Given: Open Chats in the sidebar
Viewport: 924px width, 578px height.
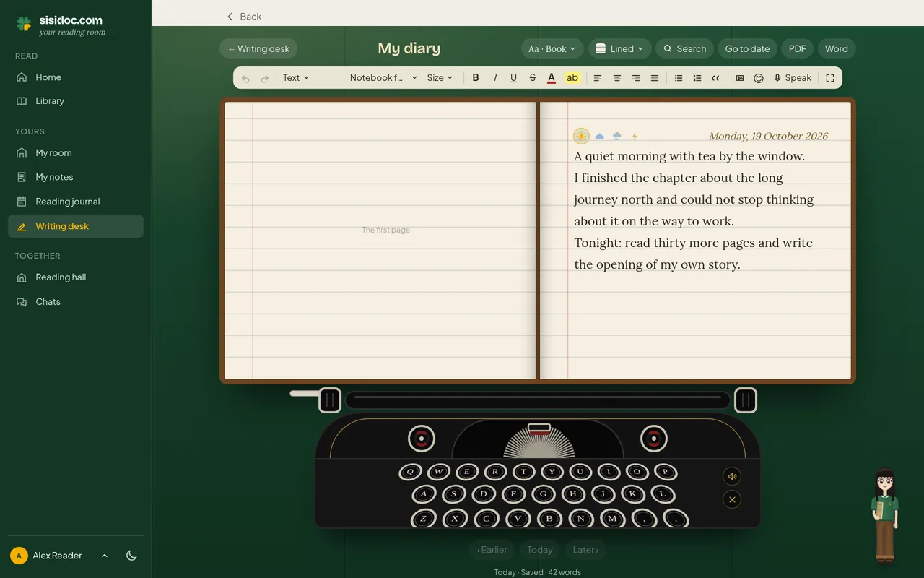Looking at the screenshot, I should (x=76, y=302).
